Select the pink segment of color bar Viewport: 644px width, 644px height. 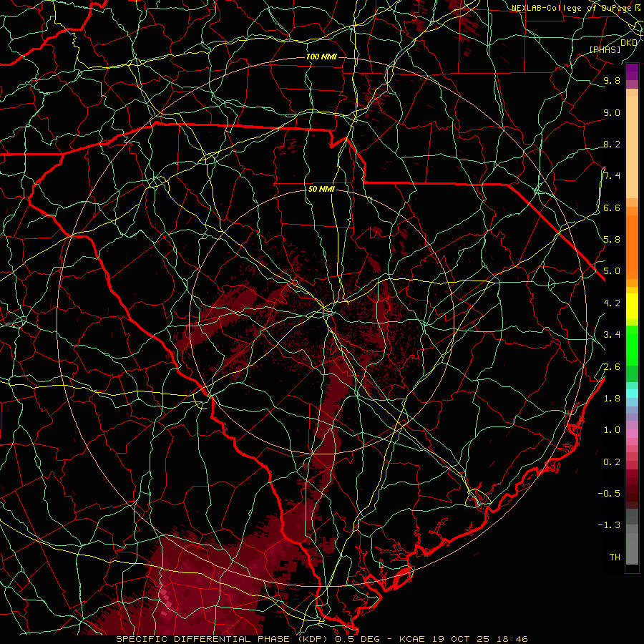tap(632, 434)
